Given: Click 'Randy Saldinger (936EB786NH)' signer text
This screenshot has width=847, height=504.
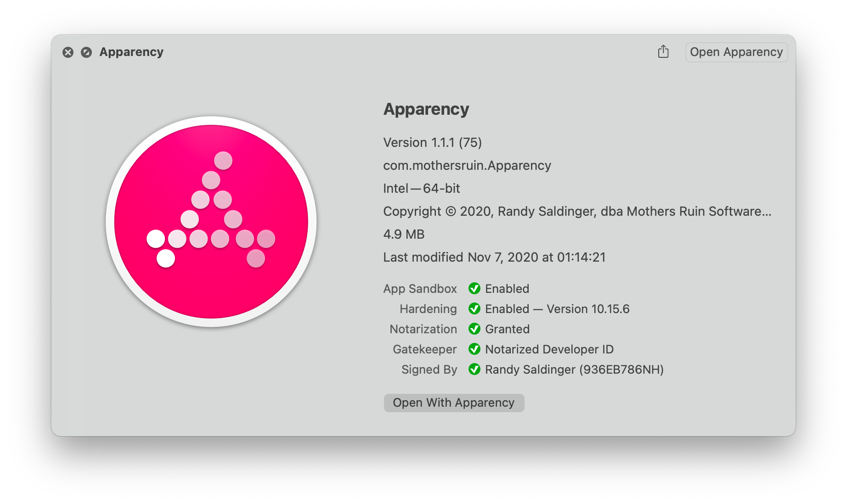Looking at the screenshot, I should (x=575, y=370).
